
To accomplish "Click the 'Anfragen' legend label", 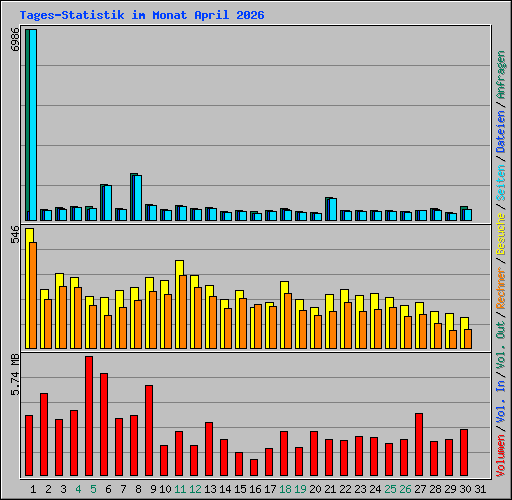I will point(501,75).
